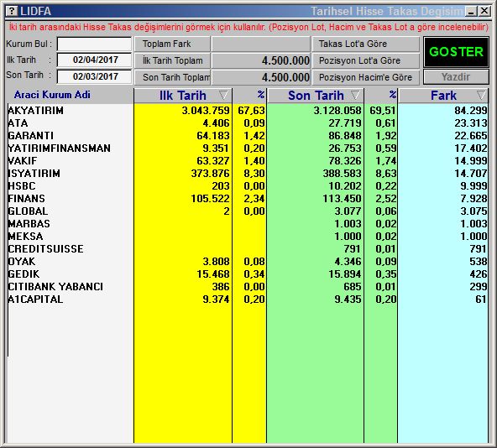The height and width of the screenshot is (448, 497).
Task: Click the Fark column sort triangle
Action: point(481,95)
